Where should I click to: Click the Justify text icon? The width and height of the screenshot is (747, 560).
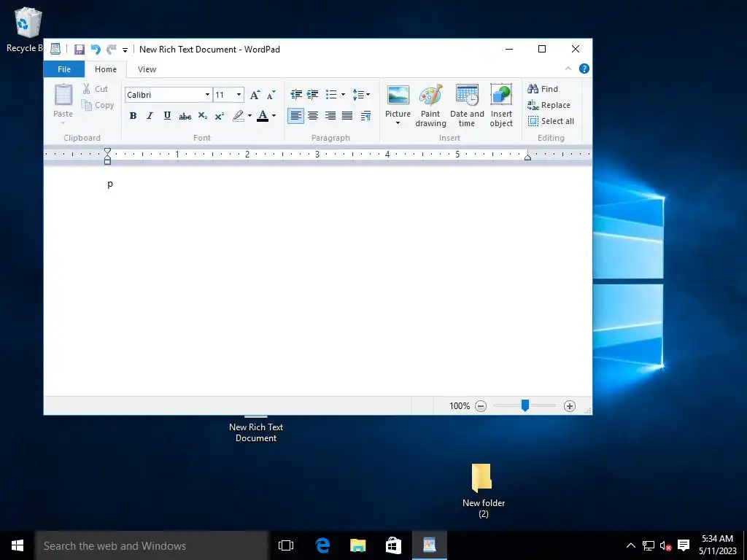pyautogui.click(x=347, y=116)
